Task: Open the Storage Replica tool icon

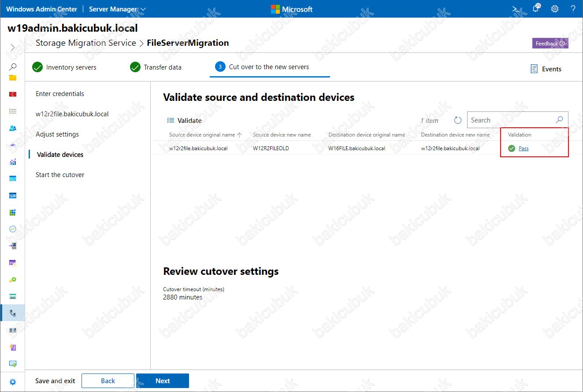Action: pos(13,330)
